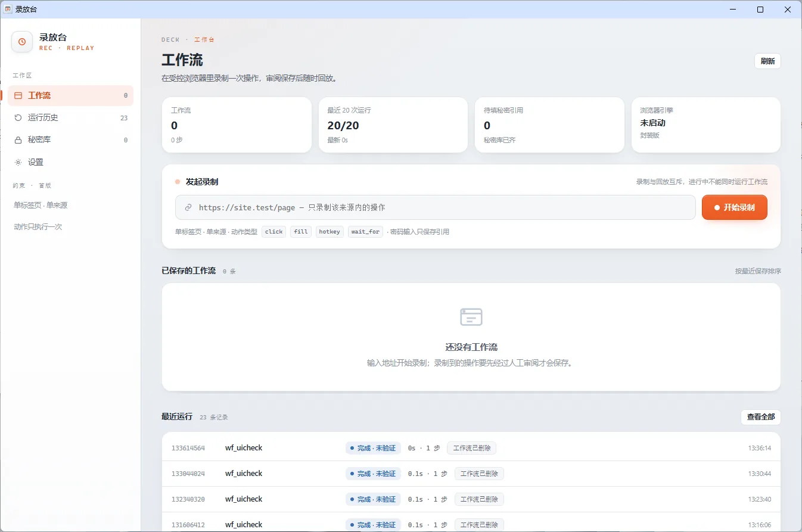Click the 还没有工作流 empty-state heading
This screenshot has height=532, width=802.
click(x=471, y=347)
